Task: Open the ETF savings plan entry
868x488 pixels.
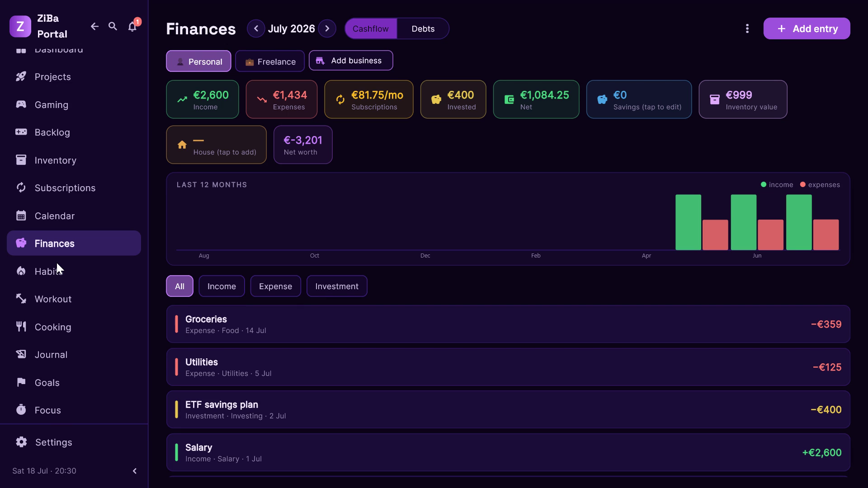Action: pos(508,409)
